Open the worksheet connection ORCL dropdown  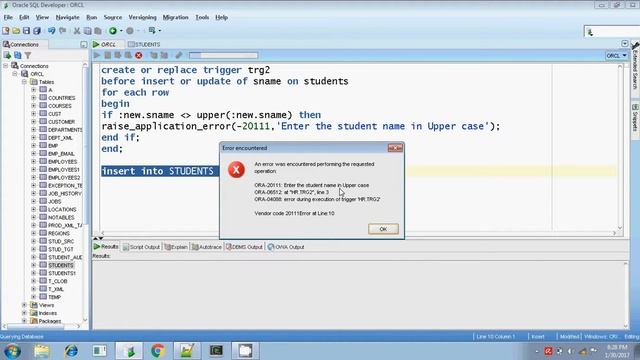616,56
